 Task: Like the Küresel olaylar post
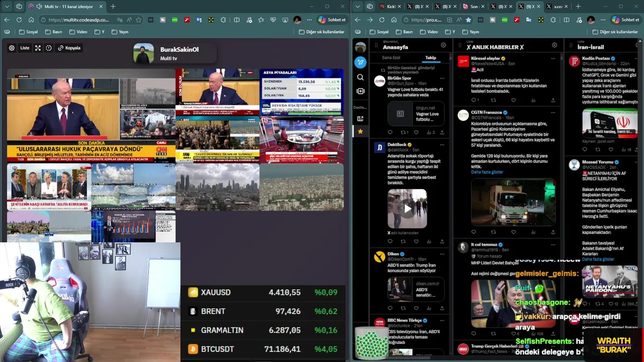click(x=513, y=100)
